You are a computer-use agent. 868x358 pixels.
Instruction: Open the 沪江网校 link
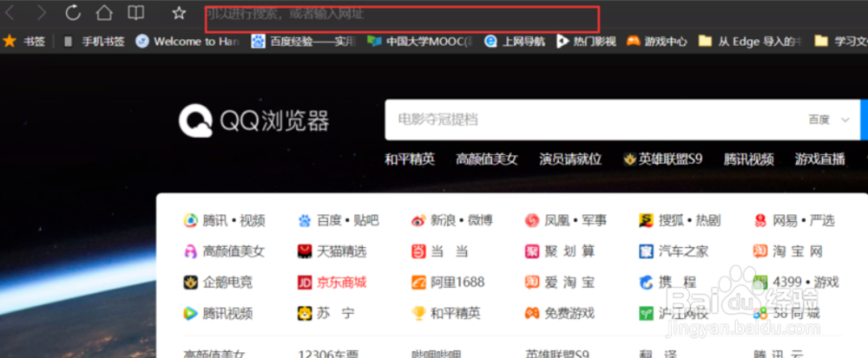pyautogui.click(x=683, y=314)
